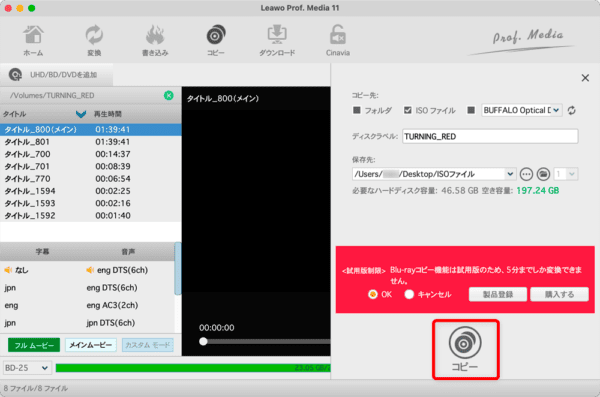Screen dimensions: 600x397
Task: Open the 変換 convert module
Action: point(94,40)
